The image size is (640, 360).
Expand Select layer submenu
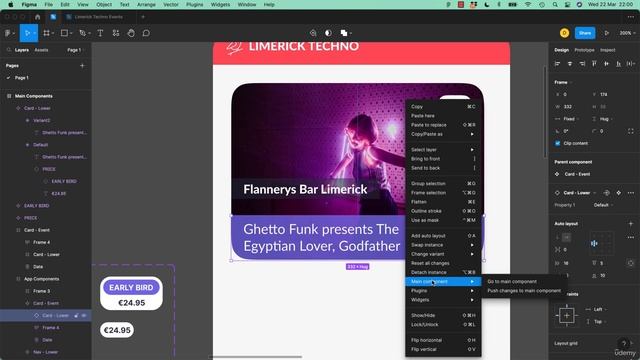point(443,150)
